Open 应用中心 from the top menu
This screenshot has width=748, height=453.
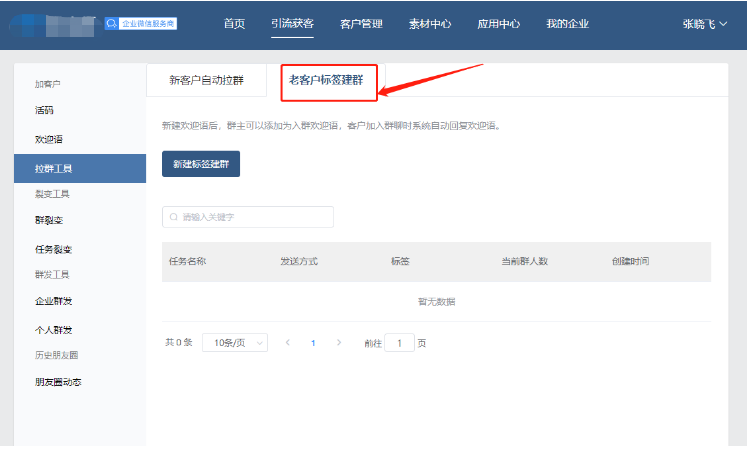pos(499,24)
